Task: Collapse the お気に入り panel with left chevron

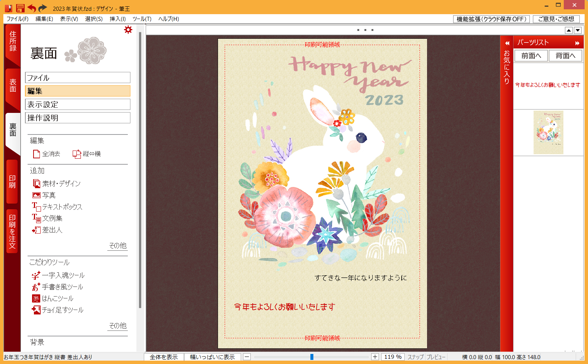Action: click(x=507, y=43)
